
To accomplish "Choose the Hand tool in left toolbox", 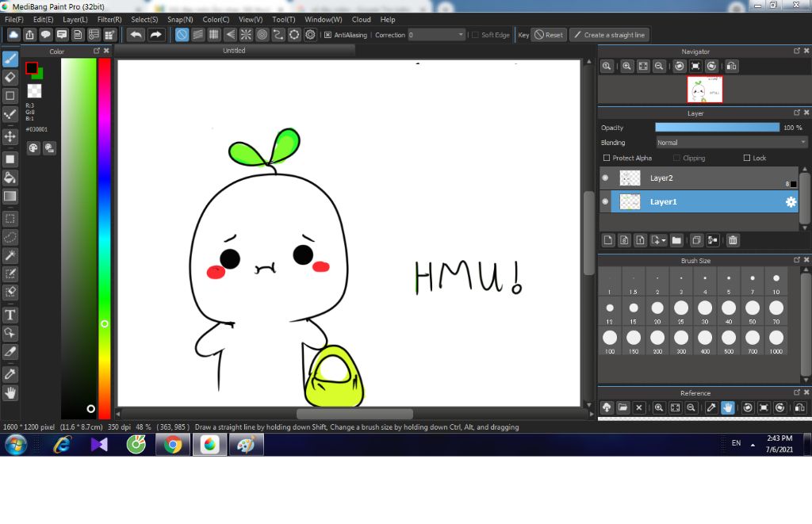I will (10, 393).
